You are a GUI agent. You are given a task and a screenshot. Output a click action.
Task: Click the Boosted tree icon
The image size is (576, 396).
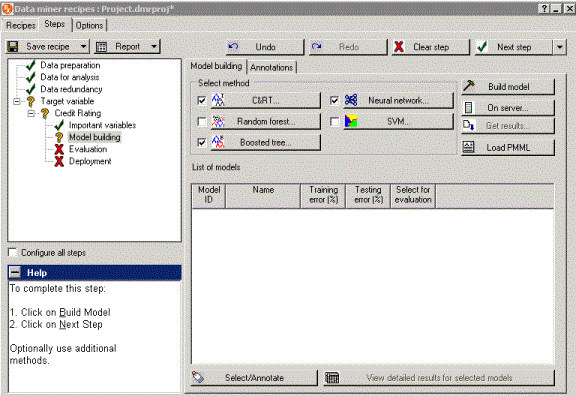218,142
